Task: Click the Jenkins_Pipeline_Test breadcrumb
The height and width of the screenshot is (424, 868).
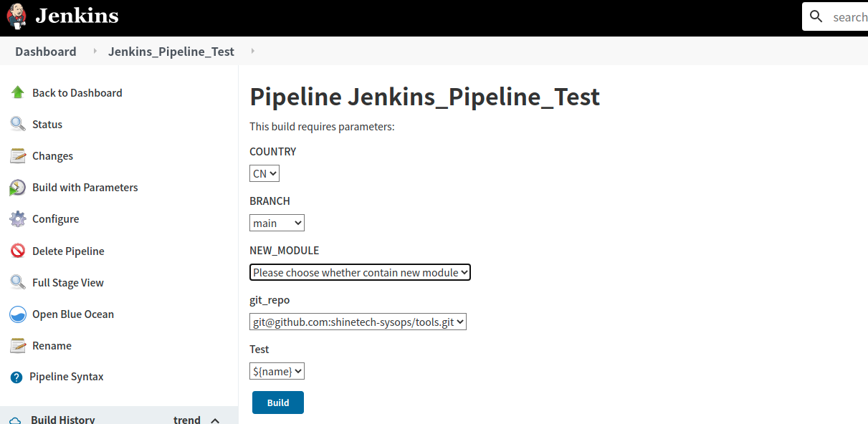Action: tap(171, 51)
